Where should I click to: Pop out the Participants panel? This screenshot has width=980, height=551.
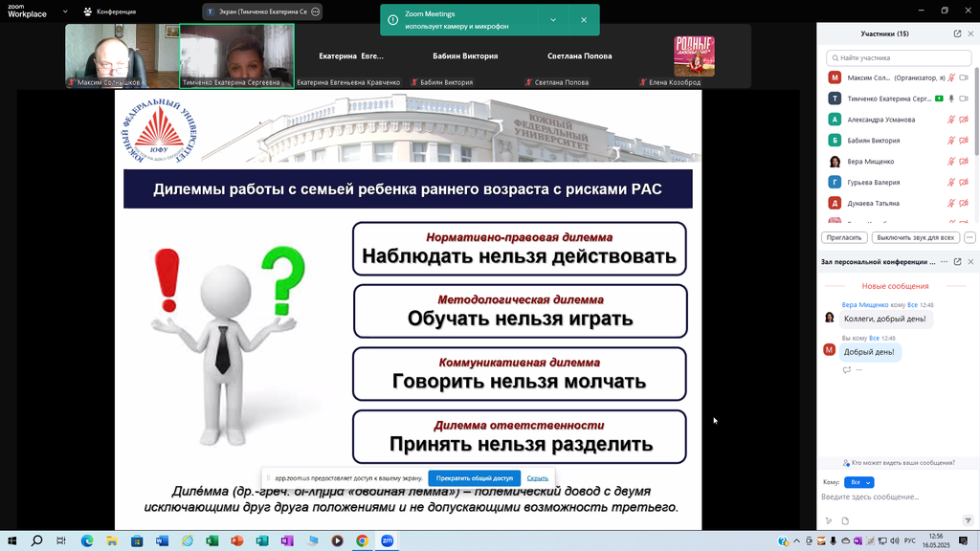click(x=957, y=33)
